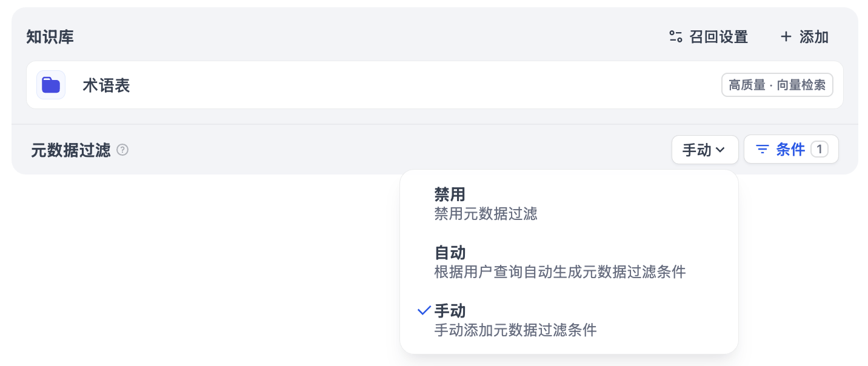Click the '1' count badge on 条件 button
The width and height of the screenshot is (868, 366).
(x=820, y=149)
